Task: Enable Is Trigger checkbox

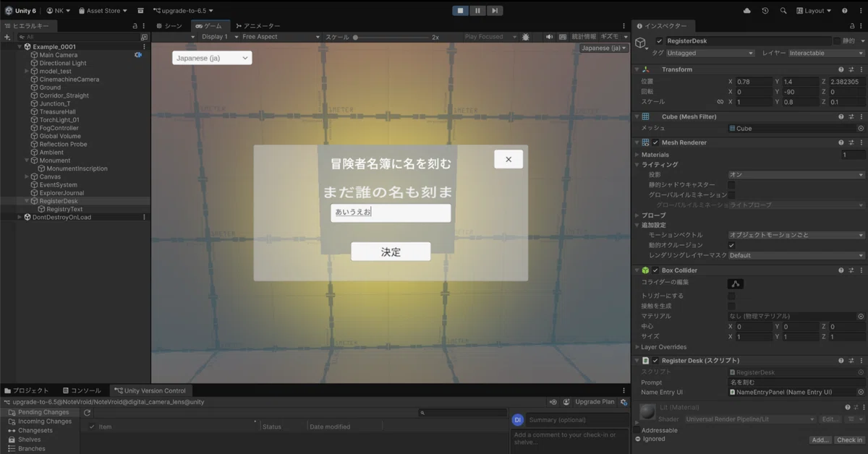Action: pyautogui.click(x=731, y=296)
